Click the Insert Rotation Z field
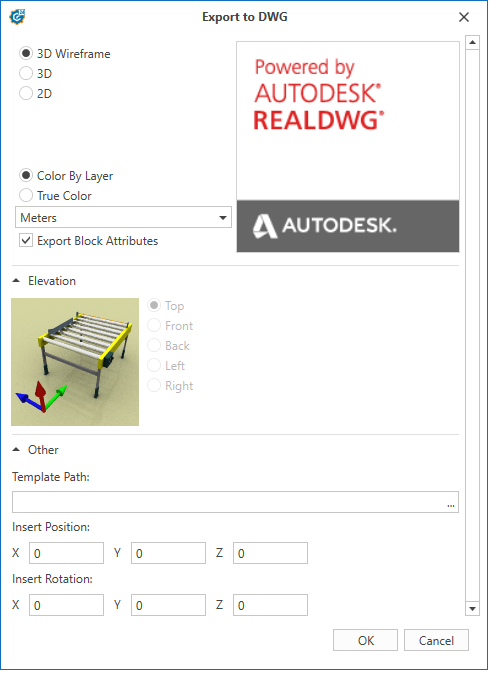 (270, 605)
